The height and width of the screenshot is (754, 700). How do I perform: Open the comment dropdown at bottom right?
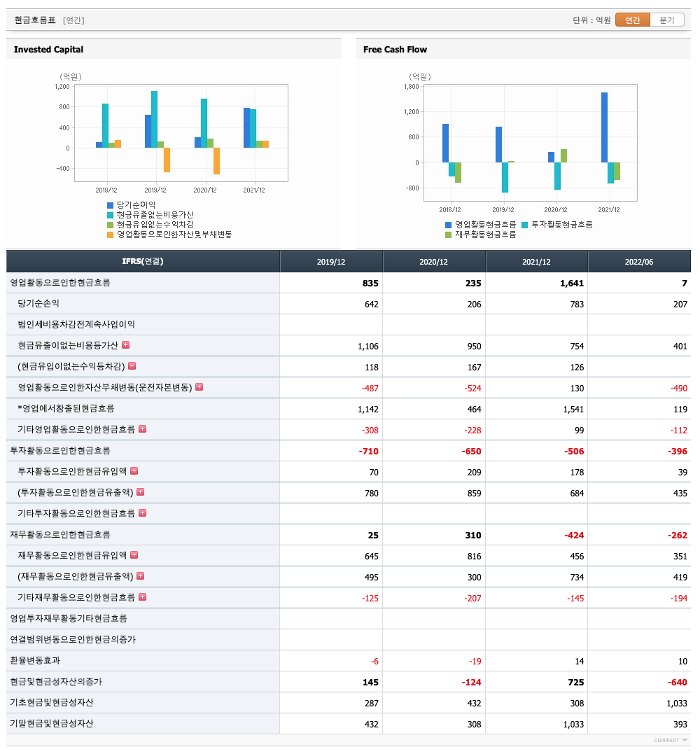671,740
